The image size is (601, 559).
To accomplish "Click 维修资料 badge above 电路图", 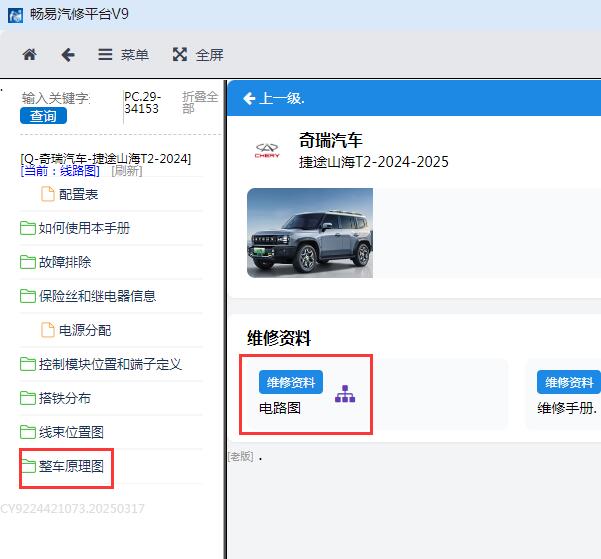I will [291, 382].
